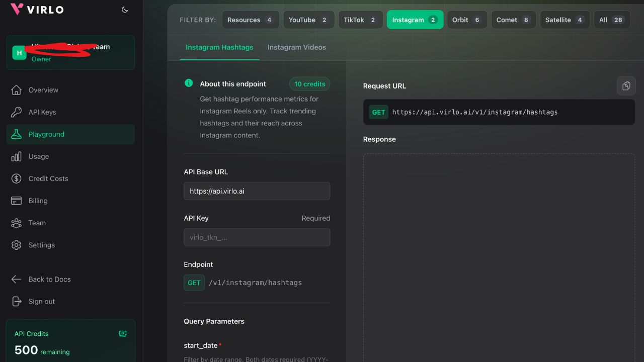Click the API Keys key icon

coord(17,112)
